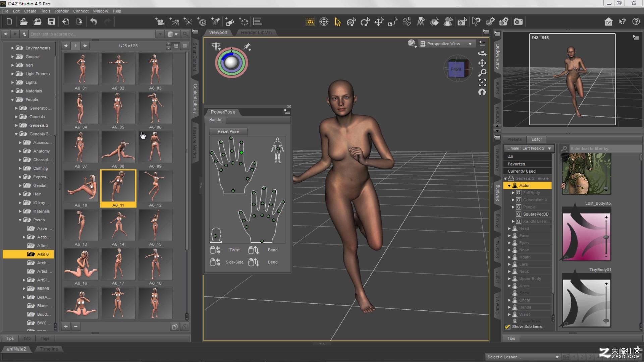This screenshot has width=644, height=362.
Task: Open the Left Index 2 node dropdown
Action: point(529,148)
